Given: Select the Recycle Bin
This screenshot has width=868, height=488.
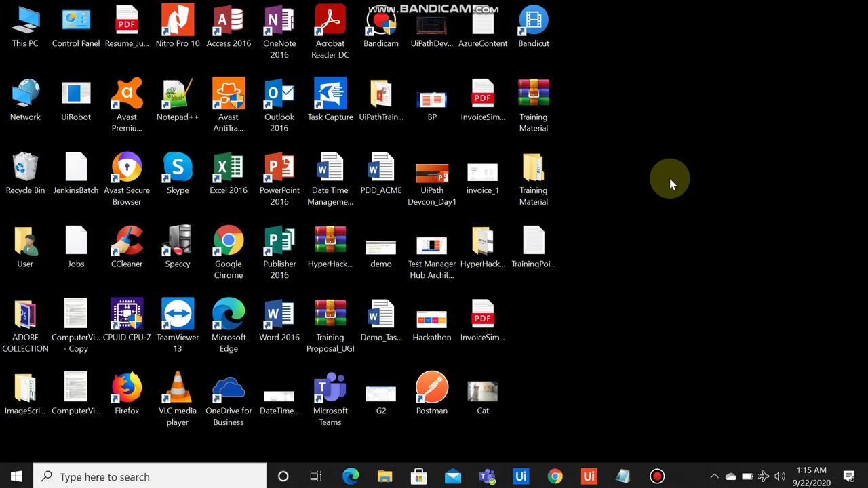Looking at the screenshot, I should click(x=25, y=174).
